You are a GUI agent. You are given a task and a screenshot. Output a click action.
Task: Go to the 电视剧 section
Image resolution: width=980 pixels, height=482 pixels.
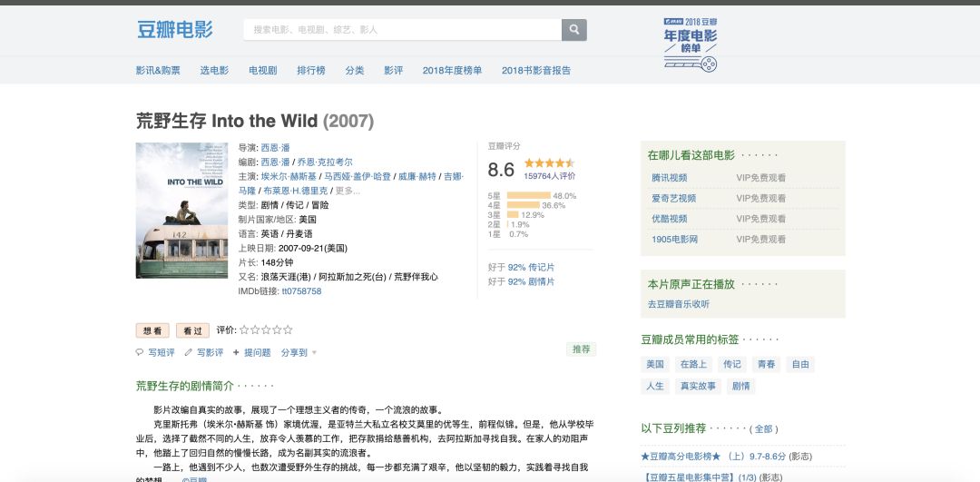point(262,70)
